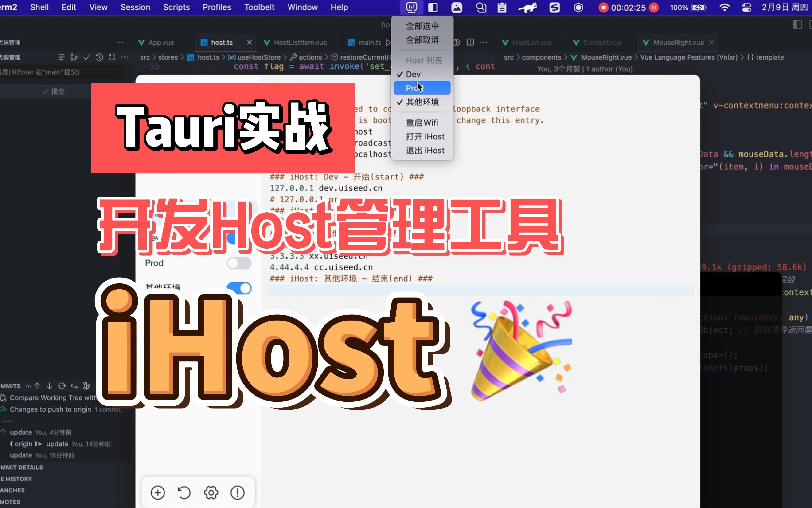Click line '127.0.0.1 dev.uiseed.cn' in host editor

(x=326, y=188)
